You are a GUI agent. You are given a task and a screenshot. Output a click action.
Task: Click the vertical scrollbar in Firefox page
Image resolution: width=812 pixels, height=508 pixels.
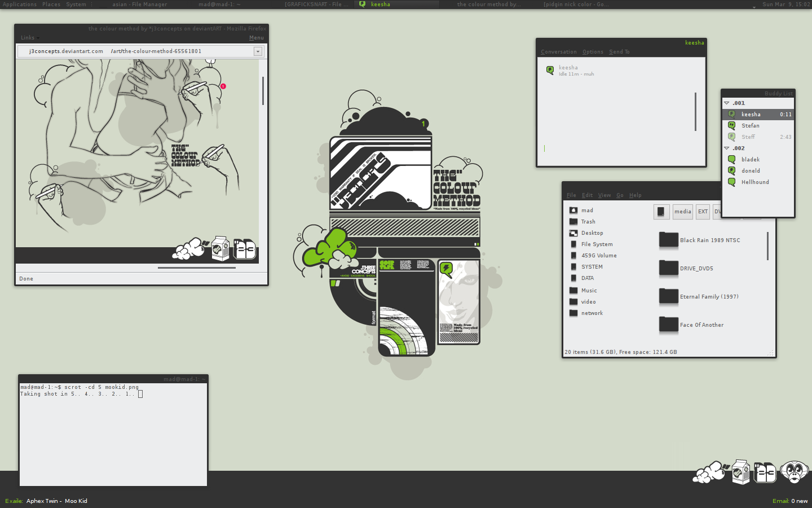(263, 90)
